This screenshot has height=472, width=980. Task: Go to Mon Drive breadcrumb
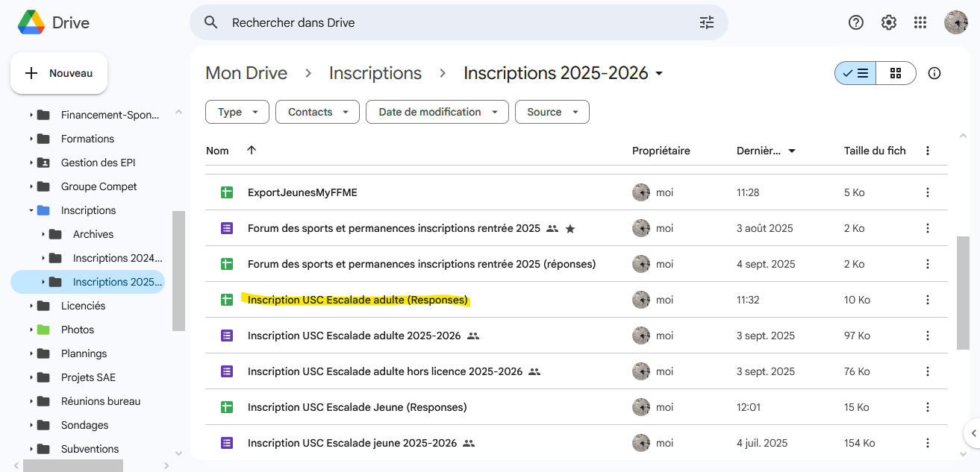point(246,73)
